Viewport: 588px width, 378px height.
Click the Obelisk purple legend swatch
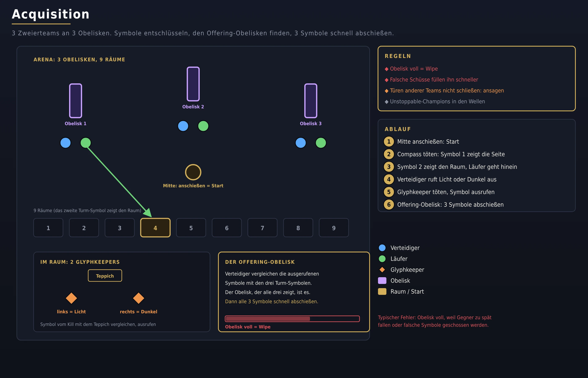click(x=382, y=281)
